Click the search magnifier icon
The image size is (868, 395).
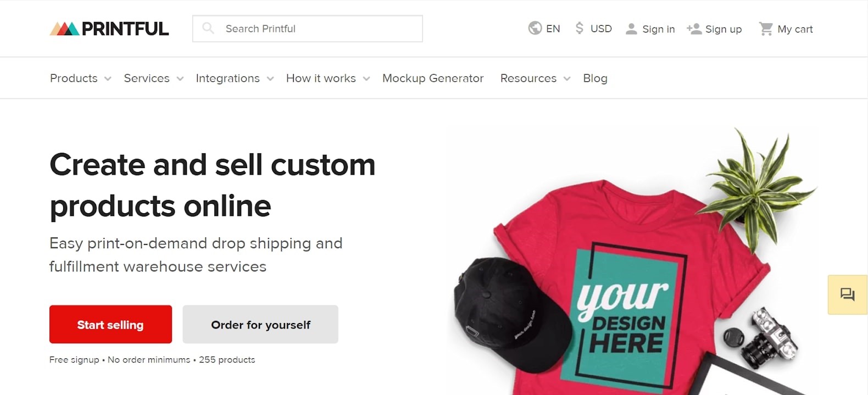[x=208, y=28]
